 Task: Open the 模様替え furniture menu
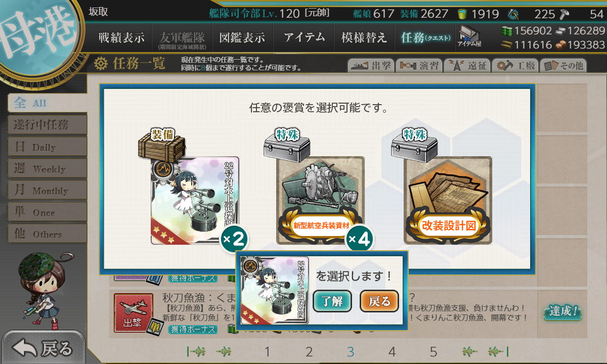click(364, 37)
